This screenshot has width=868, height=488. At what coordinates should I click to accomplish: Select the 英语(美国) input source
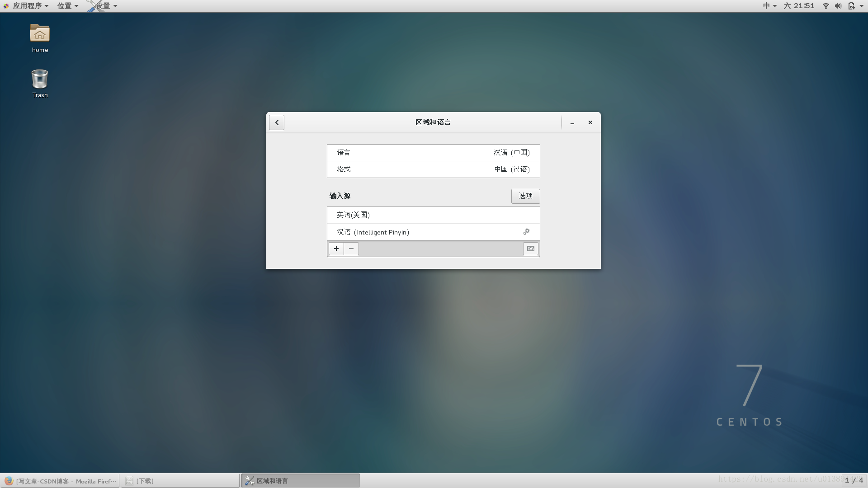[x=433, y=215]
